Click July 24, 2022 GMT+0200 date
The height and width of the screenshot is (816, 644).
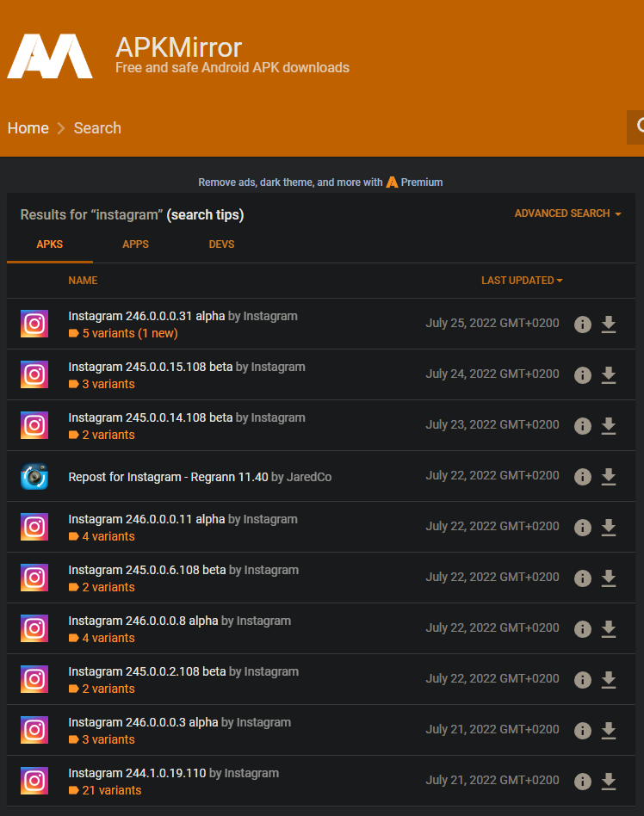click(492, 374)
